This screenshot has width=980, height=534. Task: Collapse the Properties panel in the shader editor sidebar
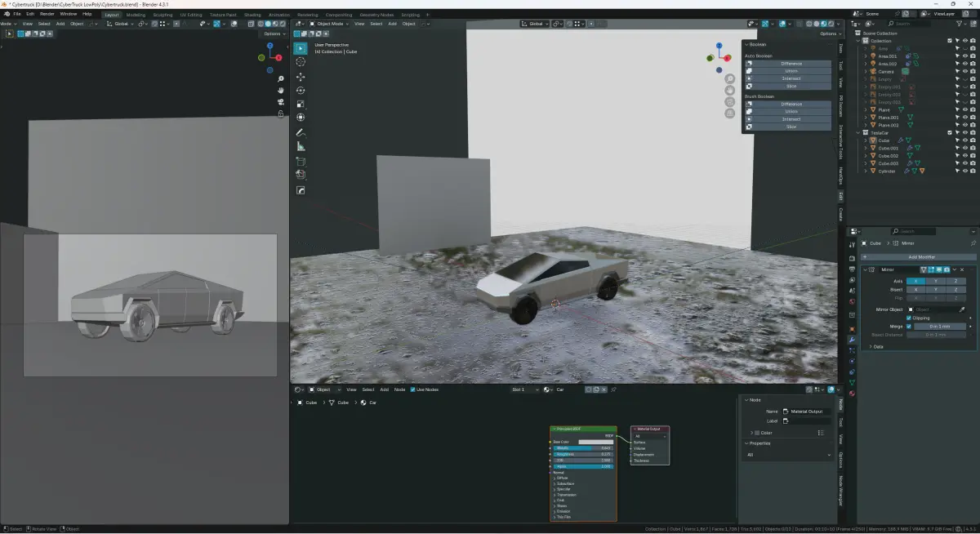pyautogui.click(x=746, y=443)
